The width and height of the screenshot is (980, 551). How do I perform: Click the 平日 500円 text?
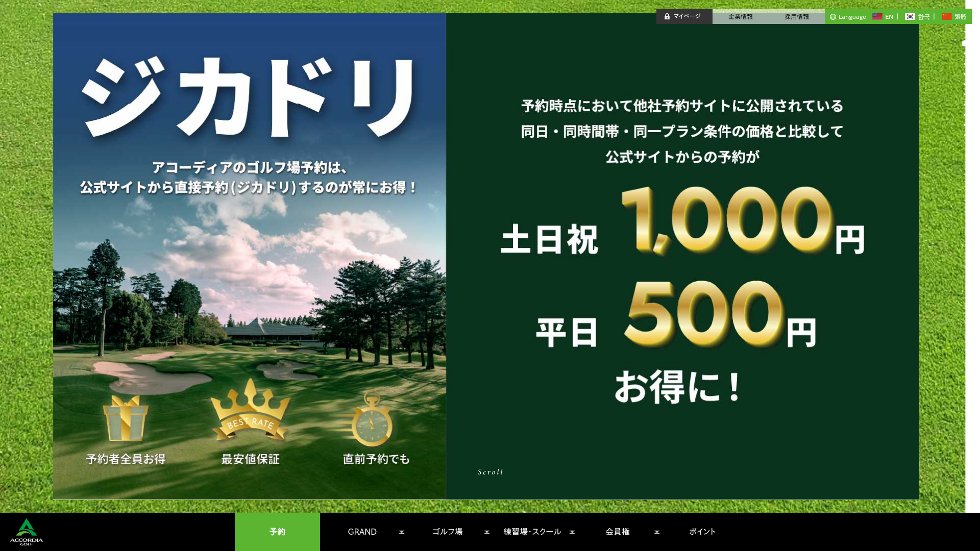pos(676,315)
